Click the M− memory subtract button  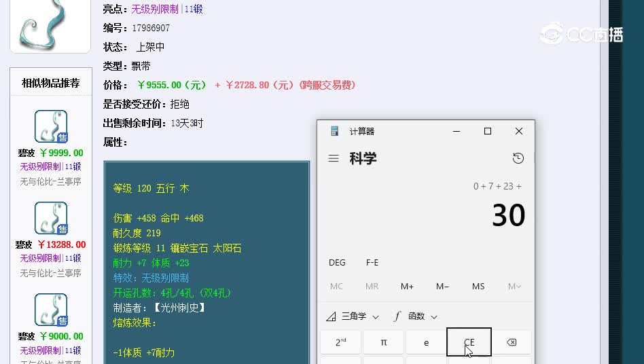442,287
